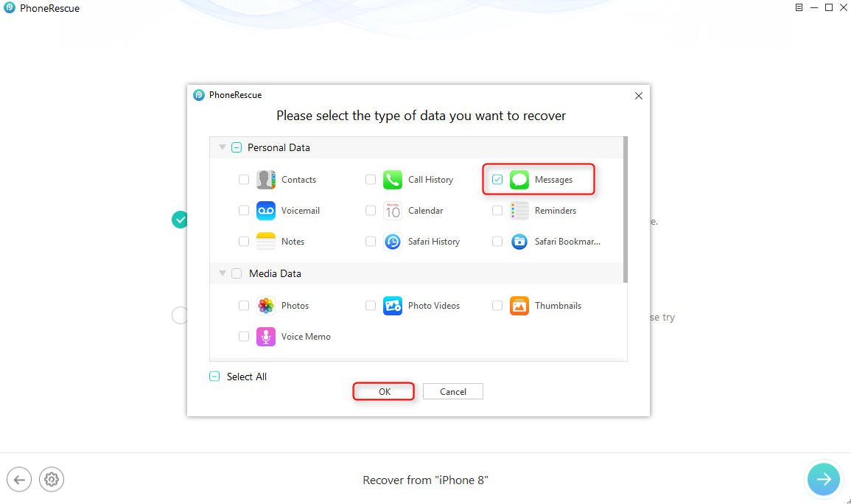Screen dimensions: 851x504
Task: Click the blue Voicemail icon
Action: pos(265,211)
